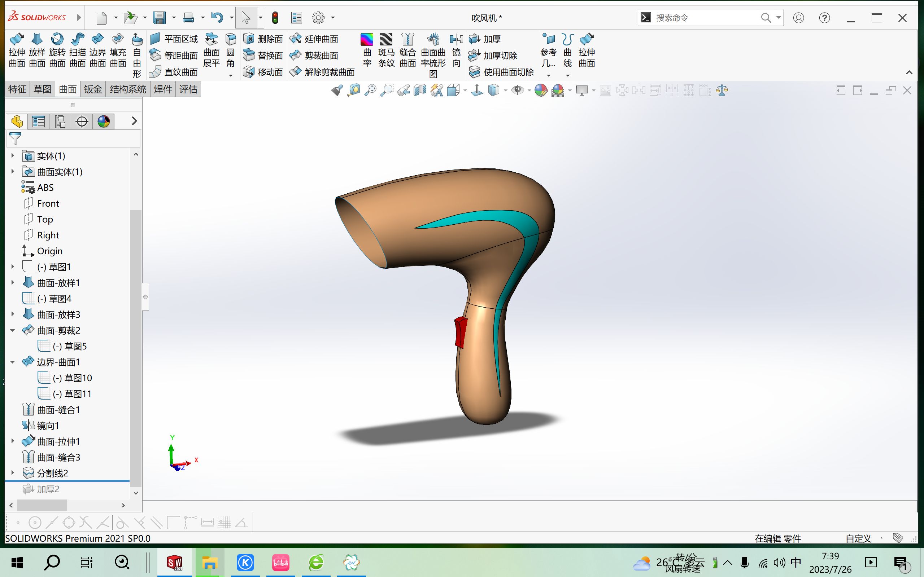Open the Edit Appearance color ball icon
924x577 pixels.
541,91
